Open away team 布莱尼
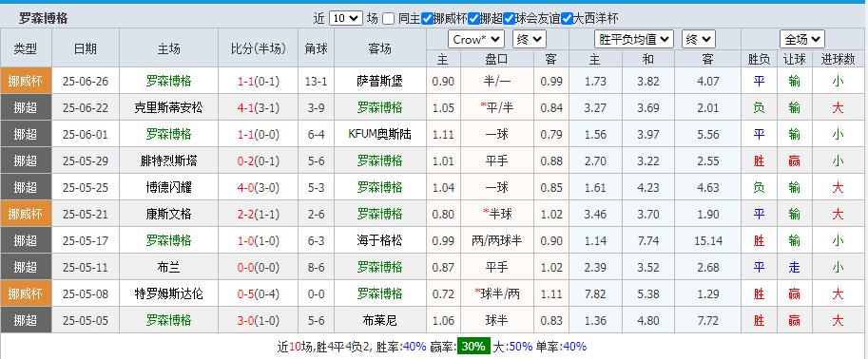The image size is (868, 359). 379,320
